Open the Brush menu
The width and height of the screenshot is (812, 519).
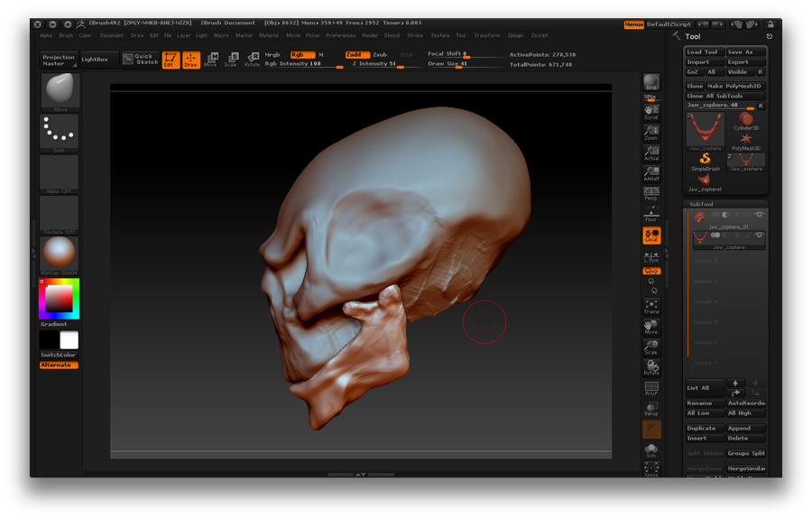point(66,36)
